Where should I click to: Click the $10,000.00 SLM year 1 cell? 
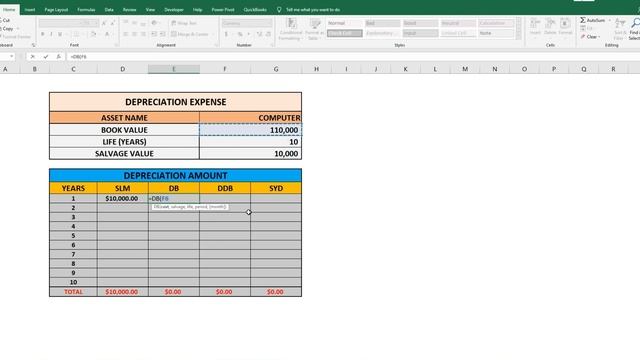122,198
